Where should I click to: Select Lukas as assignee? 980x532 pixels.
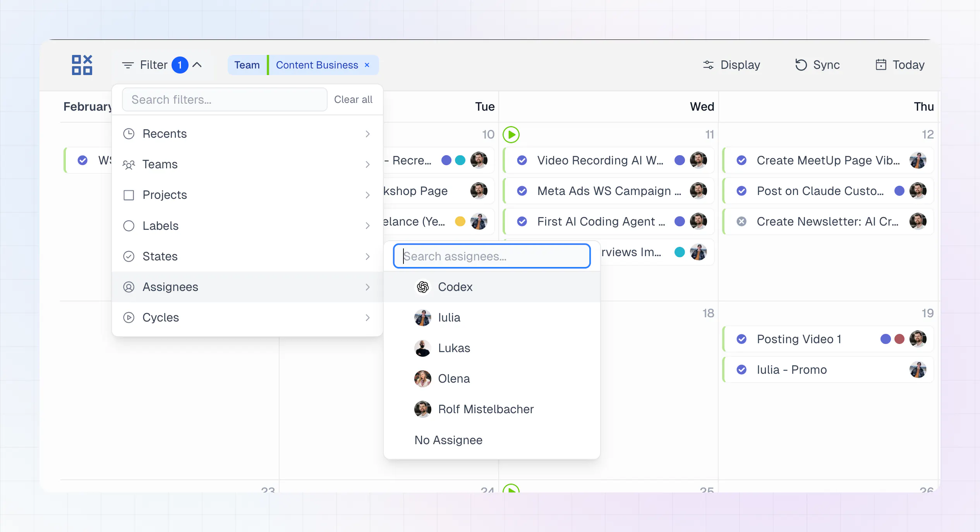point(492,348)
